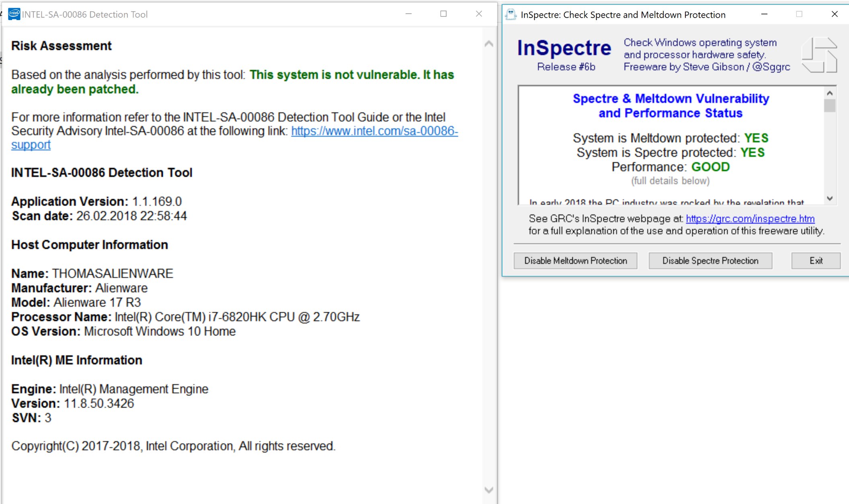849x504 pixels.
Task: Click the Application Version 1.1.169.0 value
Action: 157,201
